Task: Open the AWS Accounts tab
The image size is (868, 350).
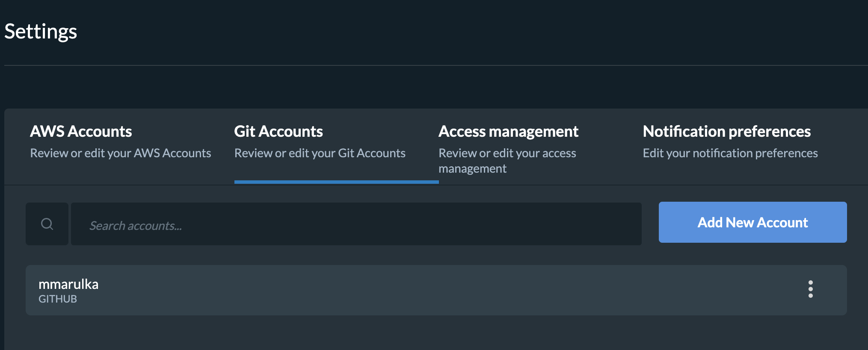Action: click(x=121, y=142)
